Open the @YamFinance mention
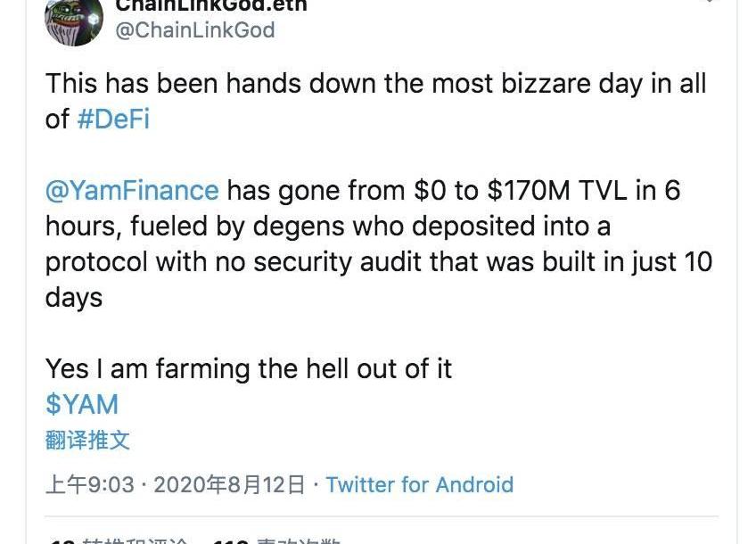 [x=132, y=190]
